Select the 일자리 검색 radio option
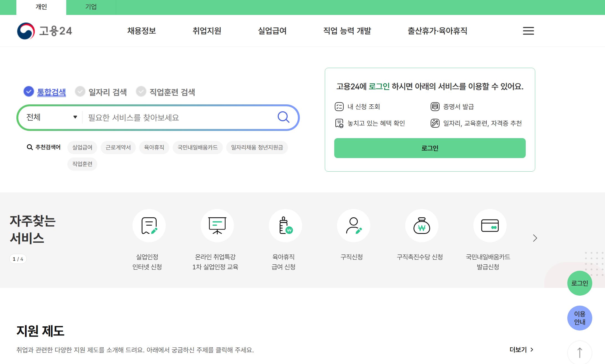605x364 pixels. (80, 91)
